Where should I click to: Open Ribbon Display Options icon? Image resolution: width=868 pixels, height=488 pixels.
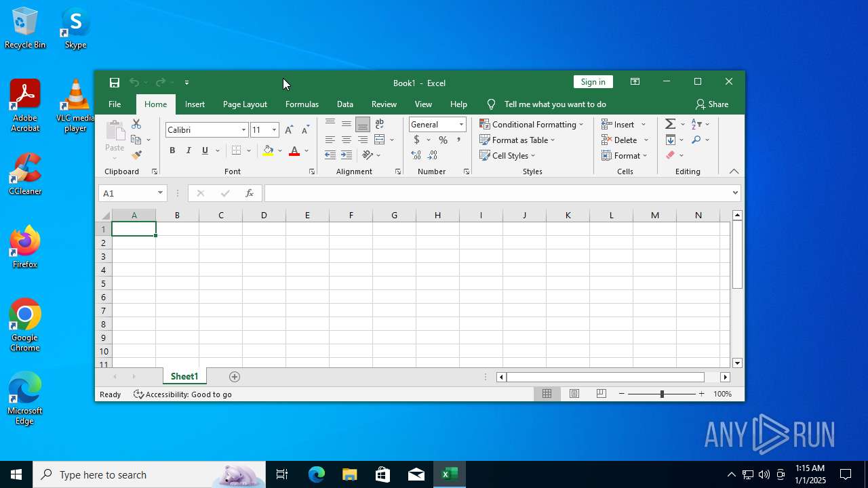tap(635, 82)
